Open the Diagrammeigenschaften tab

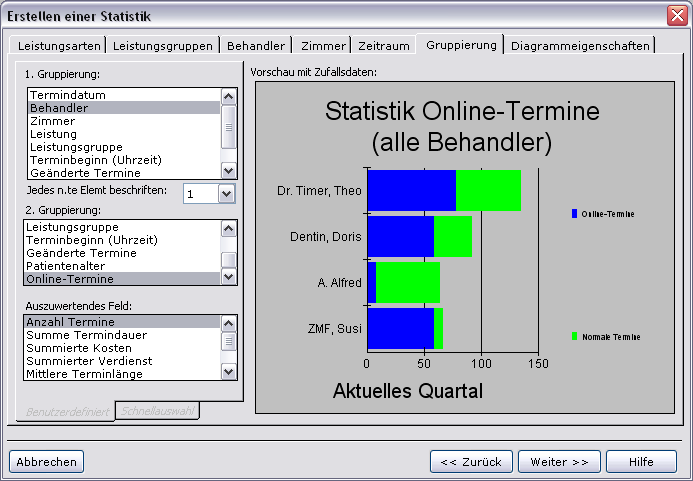click(580, 46)
